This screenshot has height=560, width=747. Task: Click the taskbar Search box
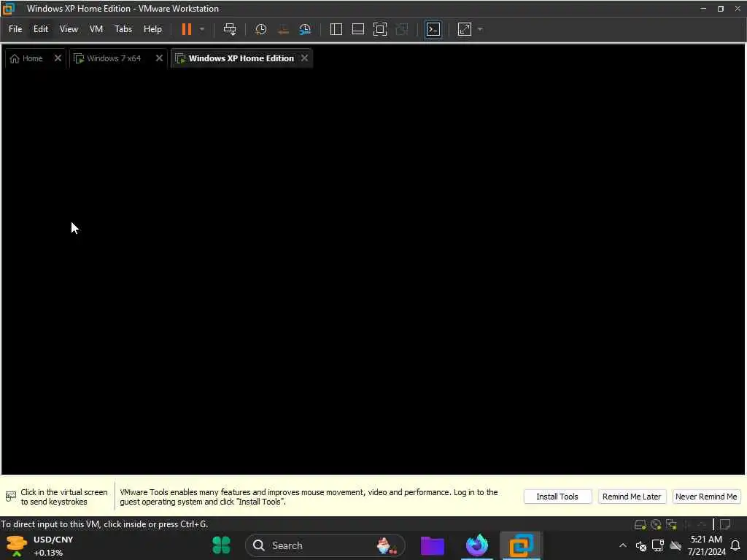click(325, 545)
